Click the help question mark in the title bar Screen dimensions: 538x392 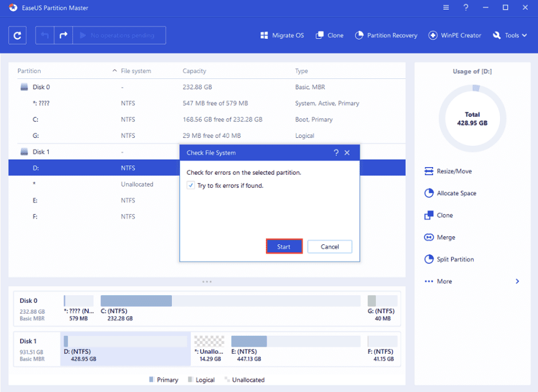pyautogui.click(x=466, y=7)
